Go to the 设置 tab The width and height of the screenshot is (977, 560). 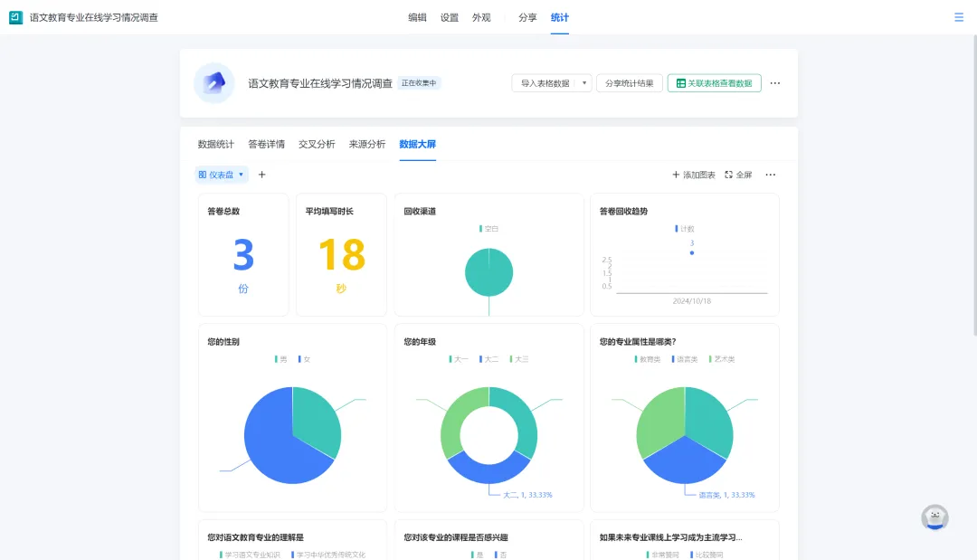click(450, 17)
